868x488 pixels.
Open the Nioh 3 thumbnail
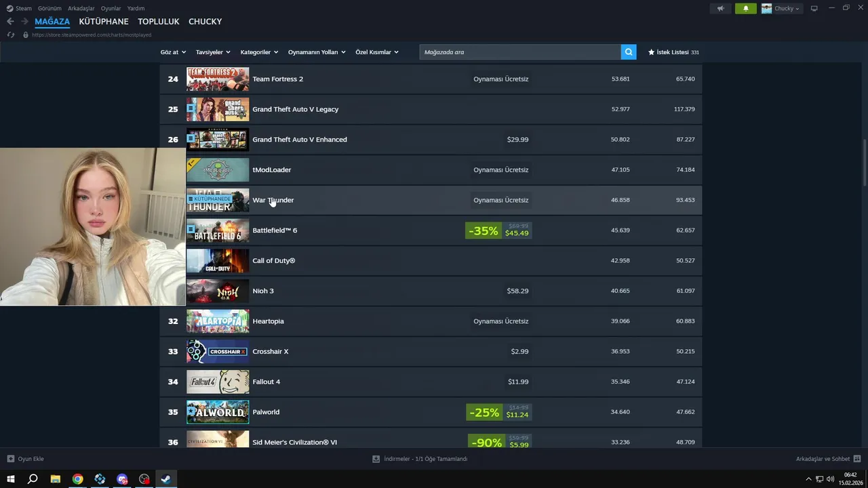click(218, 291)
